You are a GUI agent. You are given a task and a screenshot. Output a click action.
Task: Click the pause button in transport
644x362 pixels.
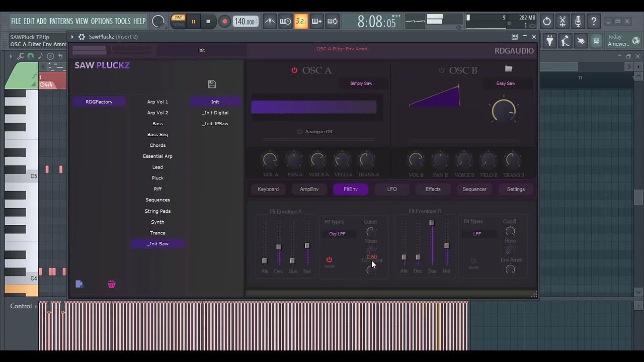[193, 22]
